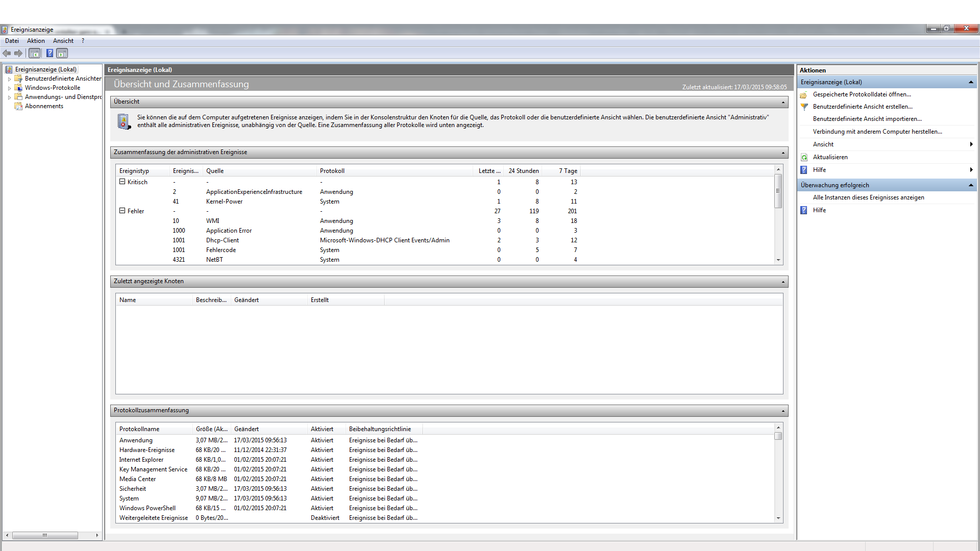Click the blue help question mark toolbar icon
Image resolution: width=980 pixels, height=551 pixels.
(x=50, y=53)
